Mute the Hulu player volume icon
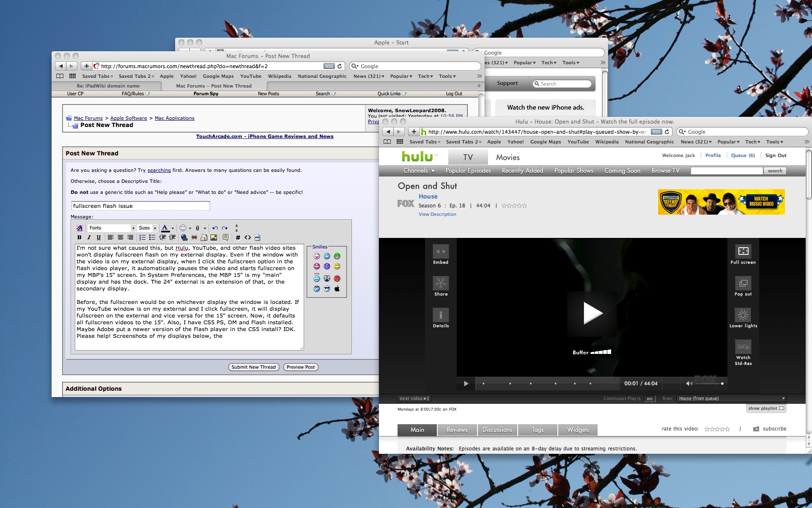The image size is (812, 508). [689, 383]
